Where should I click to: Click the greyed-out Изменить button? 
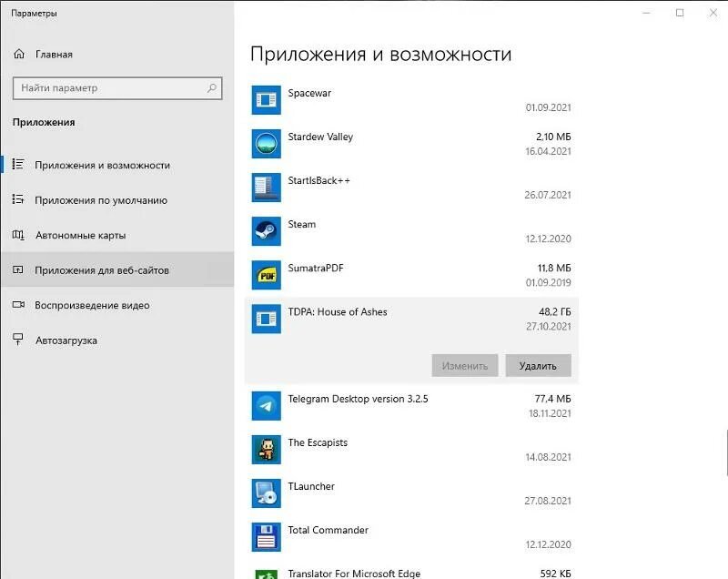[465, 365]
